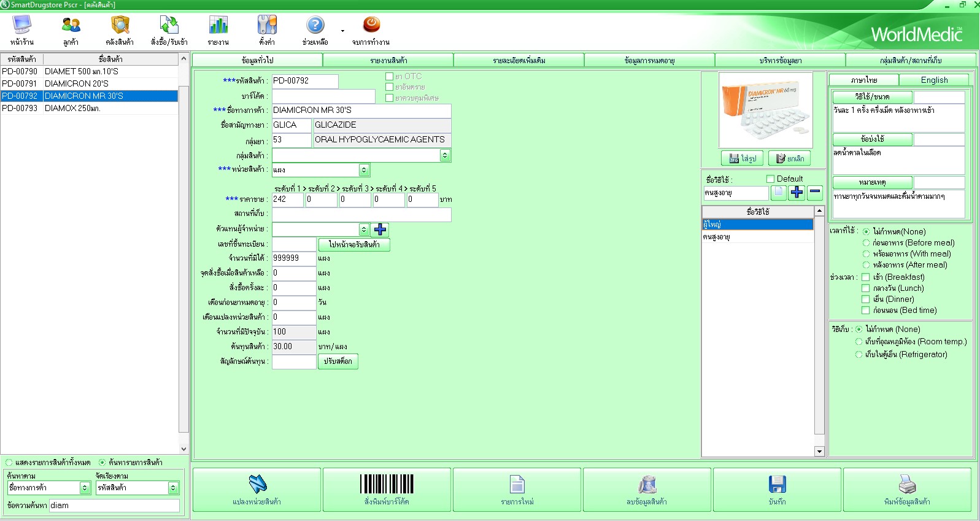The height and width of the screenshot is (521, 980).
Task: Check the Breakfast time checkbox
Action: [866, 277]
